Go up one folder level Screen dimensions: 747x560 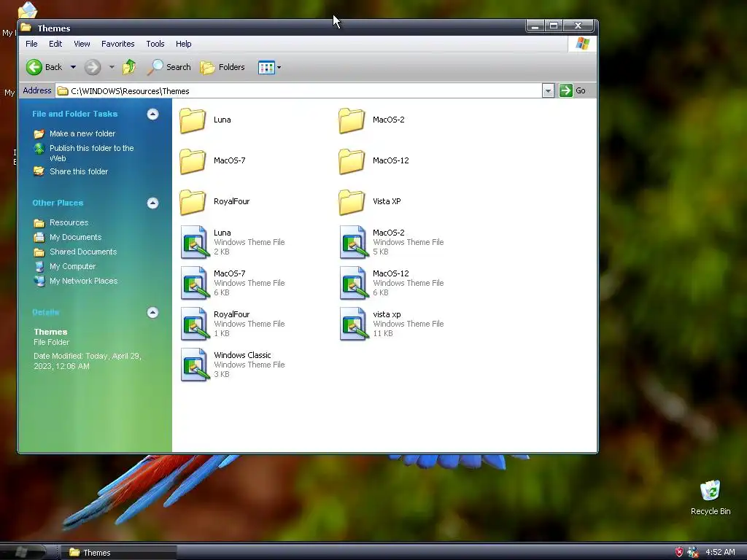click(x=129, y=67)
